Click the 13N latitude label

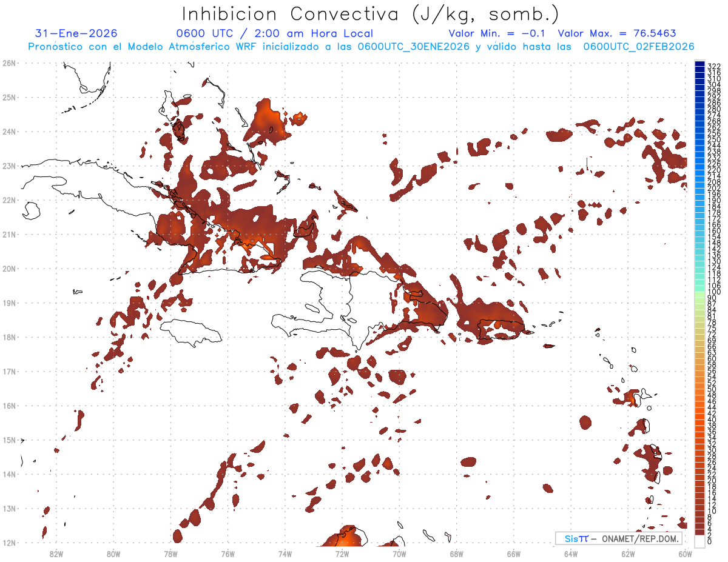pos(8,508)
